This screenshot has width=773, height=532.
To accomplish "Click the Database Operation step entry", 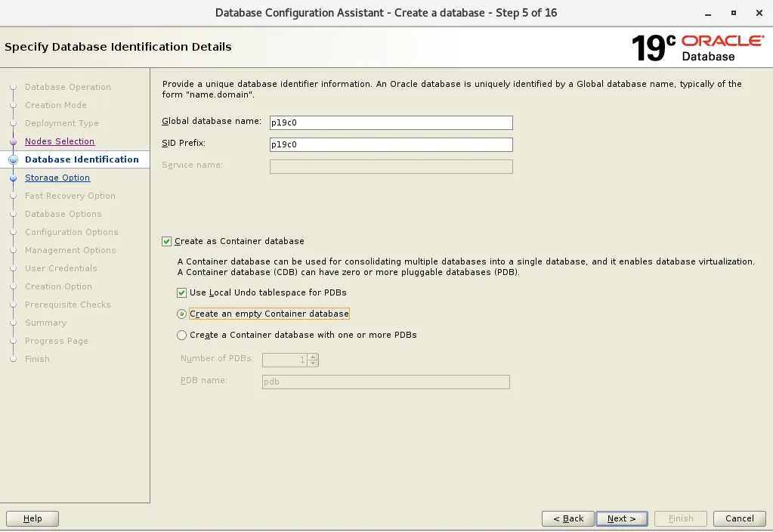I will tap(68, 87).
